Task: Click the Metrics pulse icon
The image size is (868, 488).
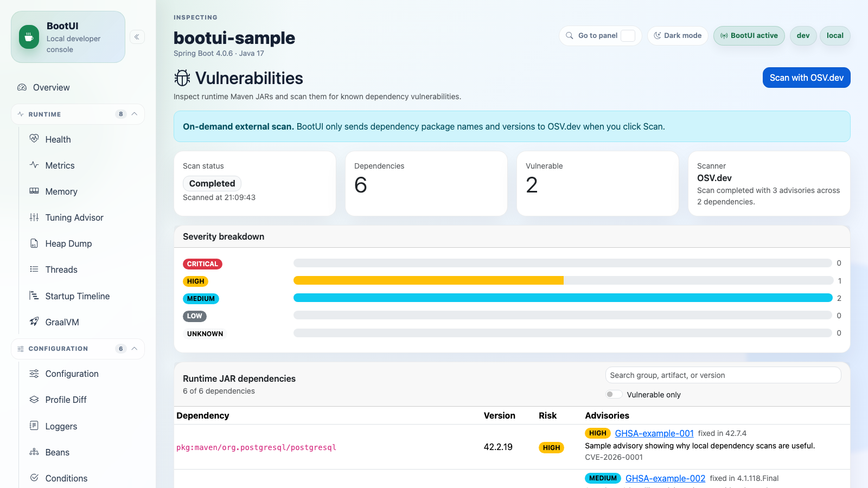Action: [34, 165]
